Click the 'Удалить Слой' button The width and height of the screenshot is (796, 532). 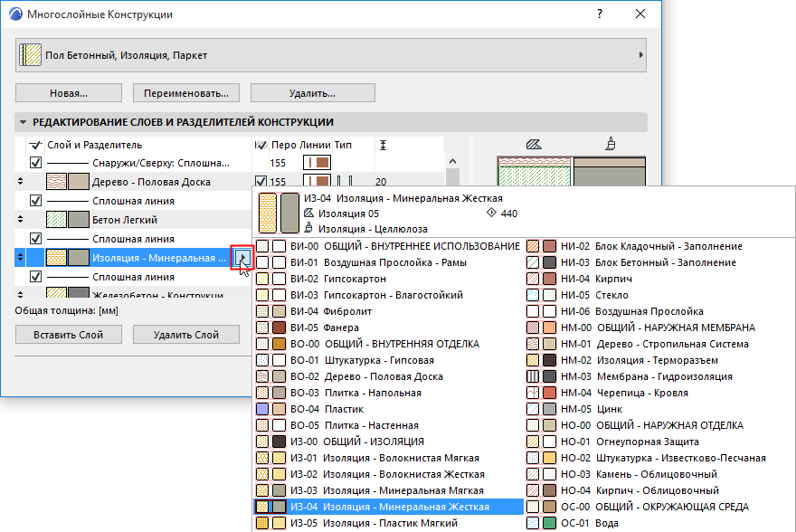186,335
